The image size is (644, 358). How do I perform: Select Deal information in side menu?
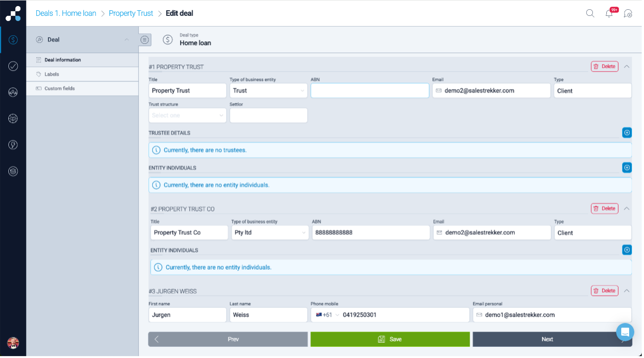[x=82, y=60]
